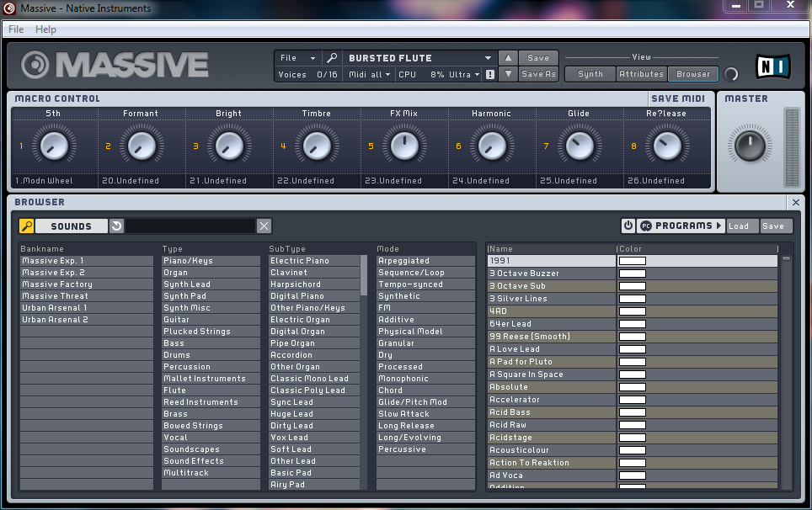Click the Voices 0/16 field

[x=307, y=75]
